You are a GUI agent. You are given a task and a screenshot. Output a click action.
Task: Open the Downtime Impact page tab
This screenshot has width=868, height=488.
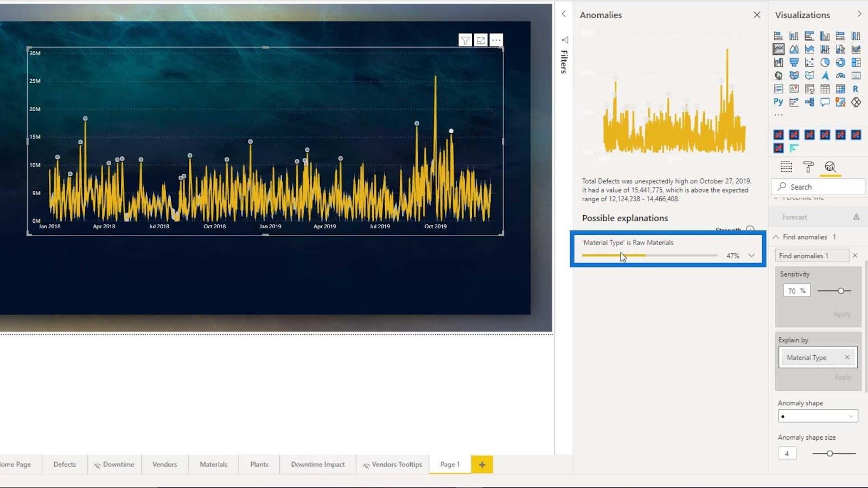click(318, 464)
